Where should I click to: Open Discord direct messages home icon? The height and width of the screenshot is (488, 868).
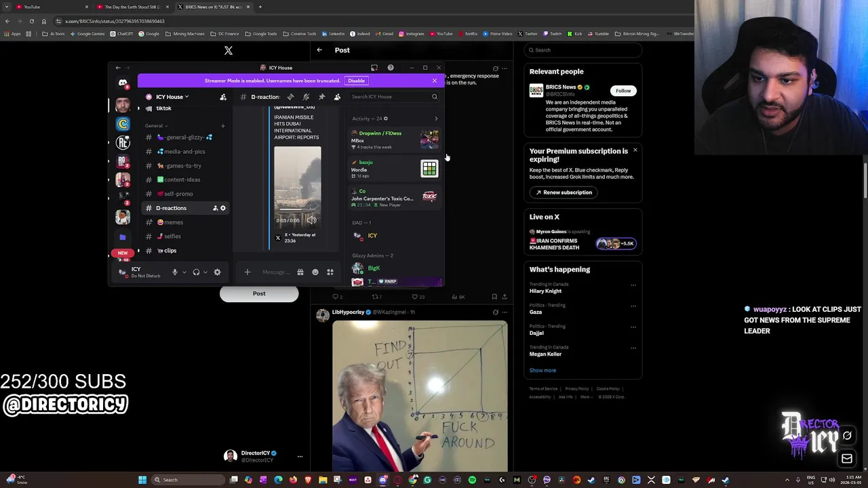pos(123,83)
